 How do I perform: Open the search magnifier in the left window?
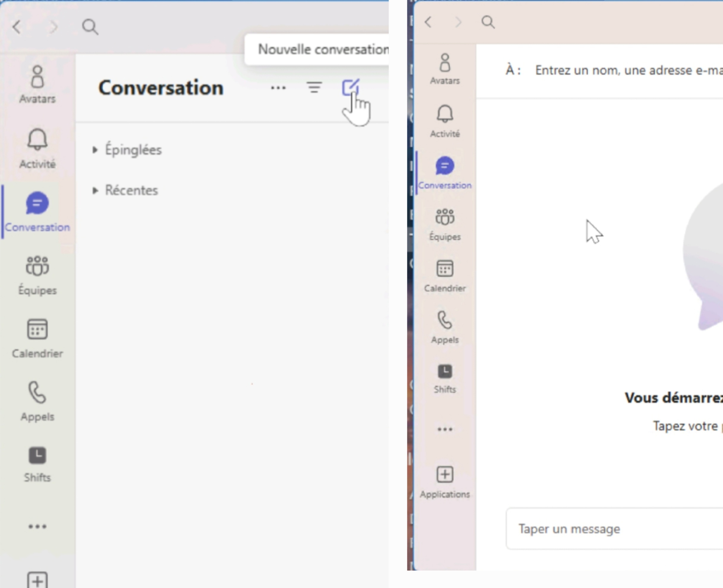tap(89, 27)
